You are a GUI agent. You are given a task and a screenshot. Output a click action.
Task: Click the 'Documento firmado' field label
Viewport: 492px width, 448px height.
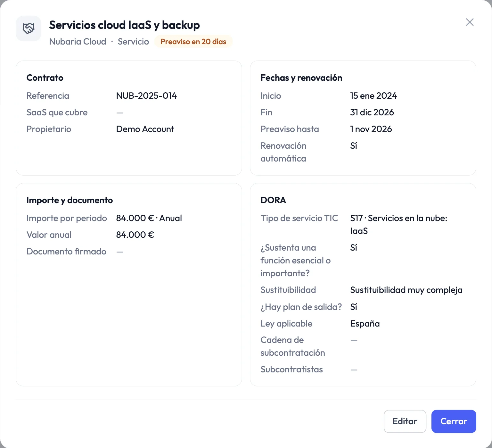point(66,252)
